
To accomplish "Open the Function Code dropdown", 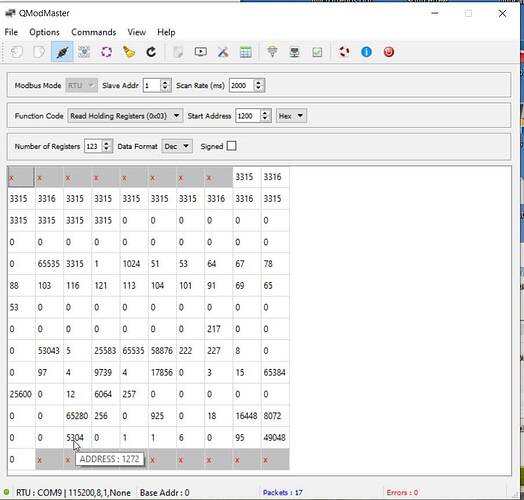I will (125, 116).
